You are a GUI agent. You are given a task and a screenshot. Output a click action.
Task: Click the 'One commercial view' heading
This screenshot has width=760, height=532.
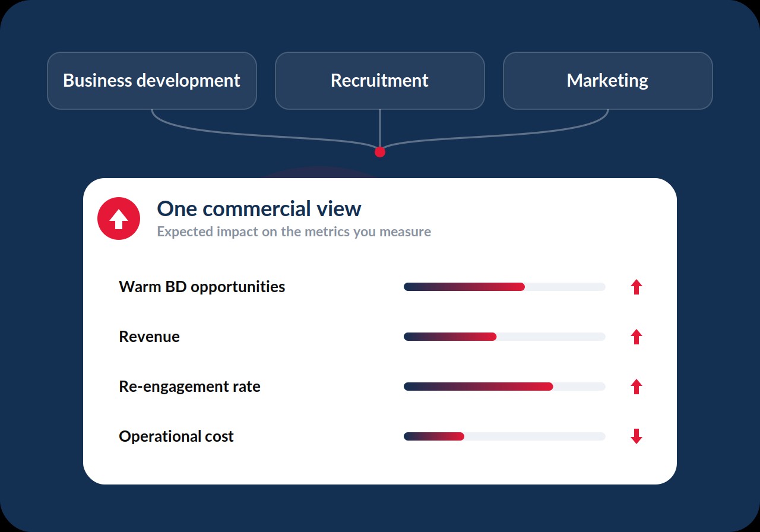[x=259, y=209]
